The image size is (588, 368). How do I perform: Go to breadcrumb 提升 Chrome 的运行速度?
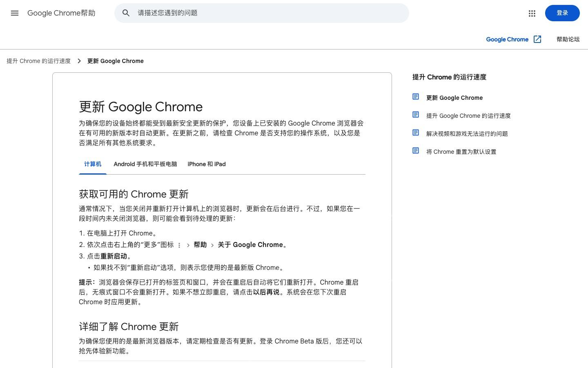coord(38,61)
